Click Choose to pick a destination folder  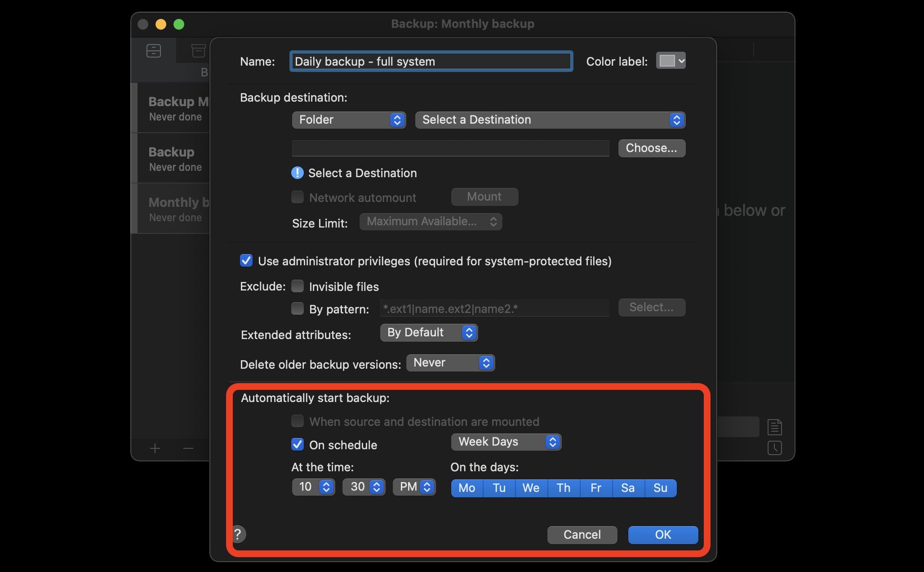coord(651,148)
